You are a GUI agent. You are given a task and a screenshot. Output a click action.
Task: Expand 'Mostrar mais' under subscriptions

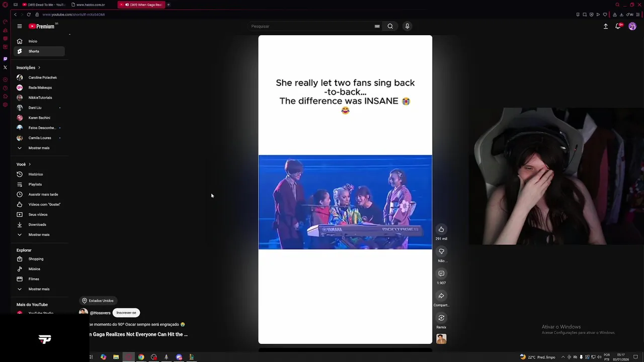39,148
